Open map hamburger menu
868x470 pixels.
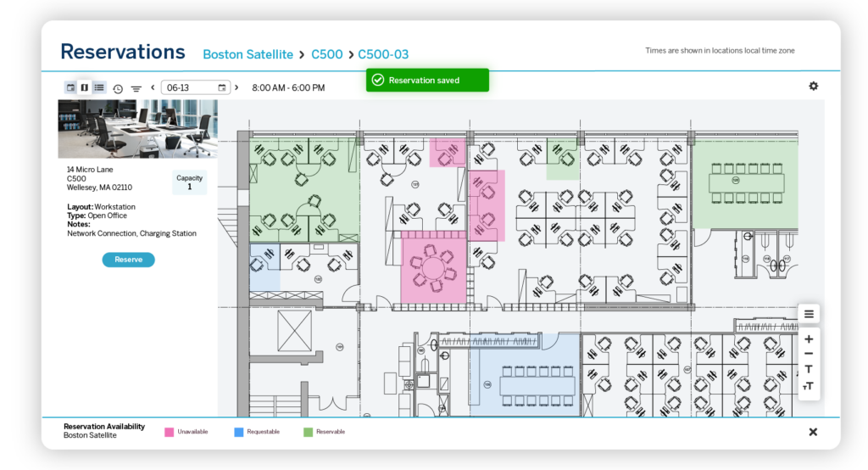(x=809, y=314)
